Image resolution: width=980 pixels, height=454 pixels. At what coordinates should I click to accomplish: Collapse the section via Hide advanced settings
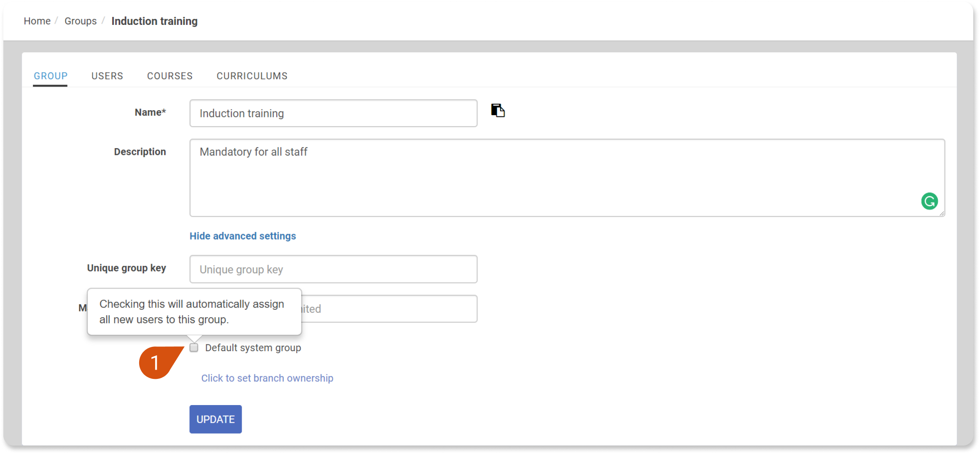click(242, 236)
